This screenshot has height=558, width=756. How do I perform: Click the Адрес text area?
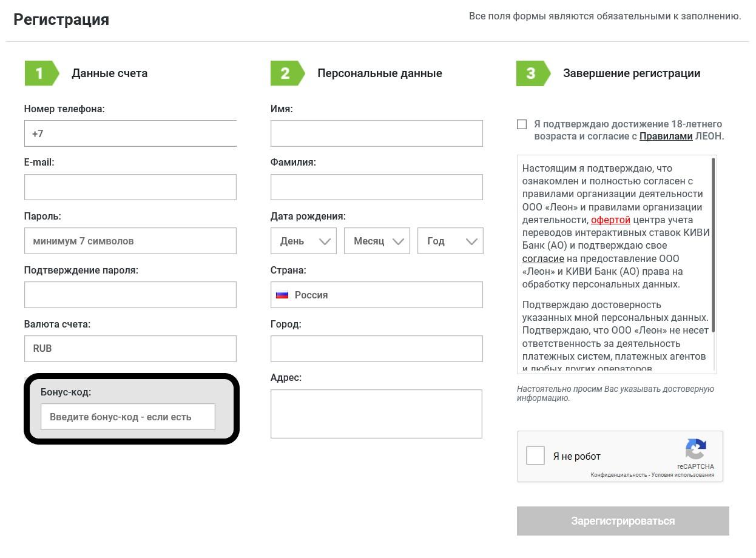coord(376,414)
